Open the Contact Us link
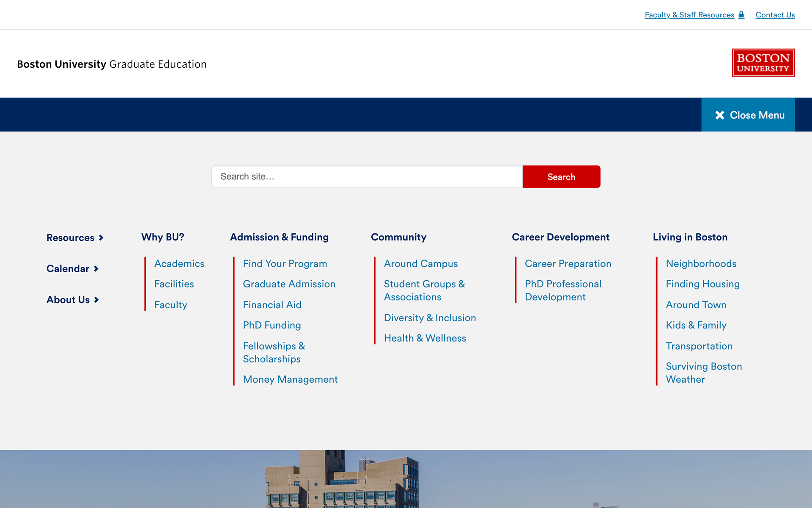812x508 pixels. click(775, 15)
